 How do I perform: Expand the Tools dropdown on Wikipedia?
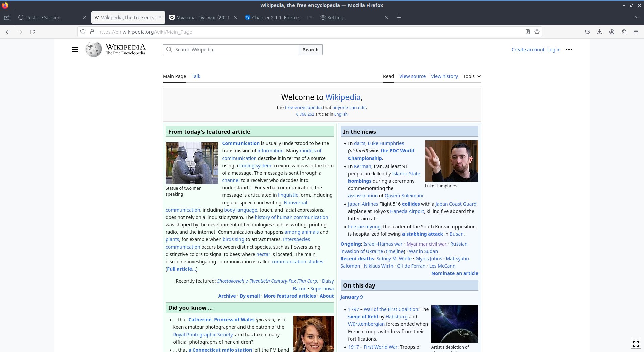[x=472, y=76]
